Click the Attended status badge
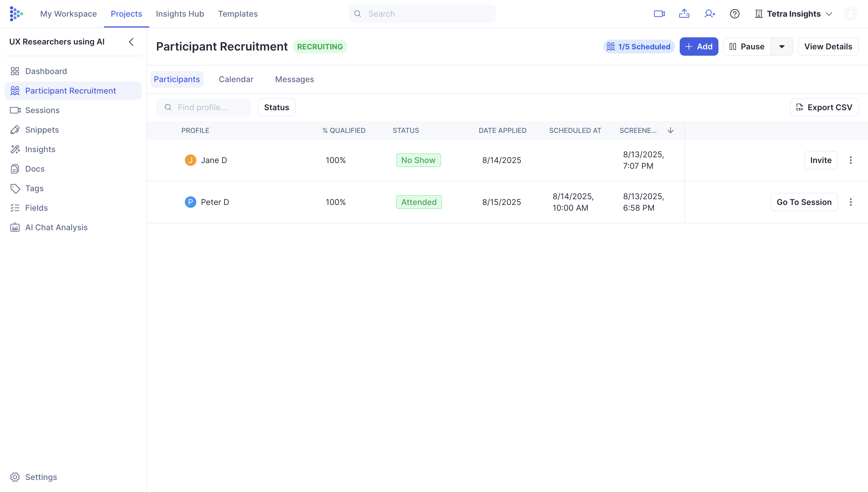 click(x=418, y=202)
